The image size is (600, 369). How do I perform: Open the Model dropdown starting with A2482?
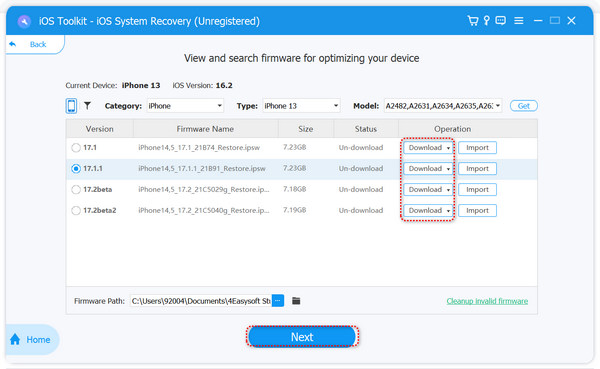pos(443,106)
